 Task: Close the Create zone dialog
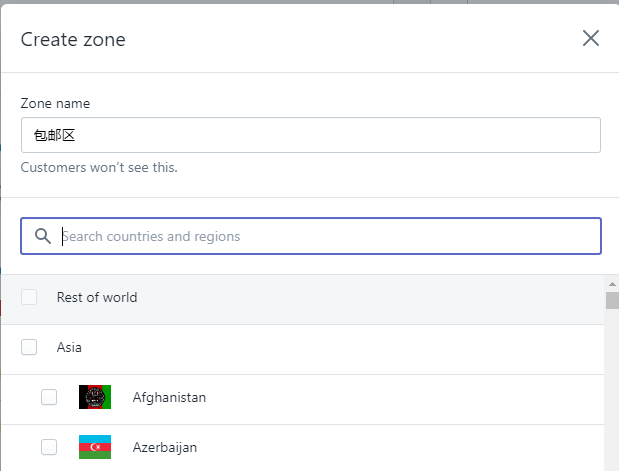pos(591,38)
